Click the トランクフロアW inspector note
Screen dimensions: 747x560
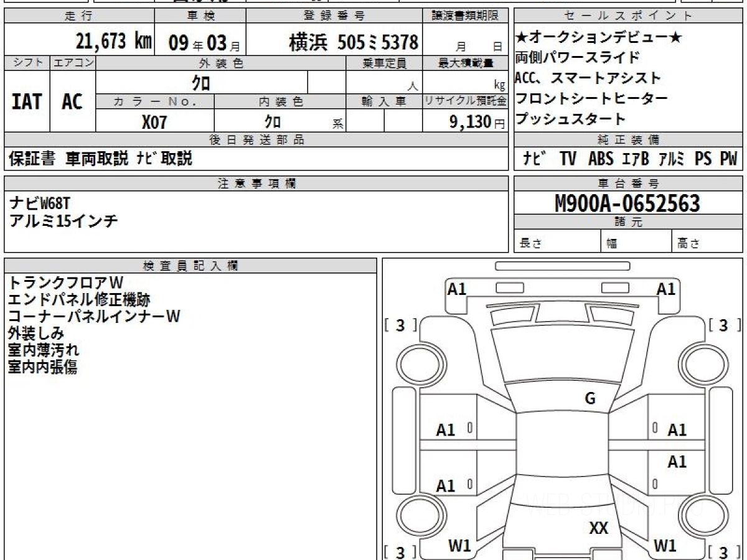(65, 283)
